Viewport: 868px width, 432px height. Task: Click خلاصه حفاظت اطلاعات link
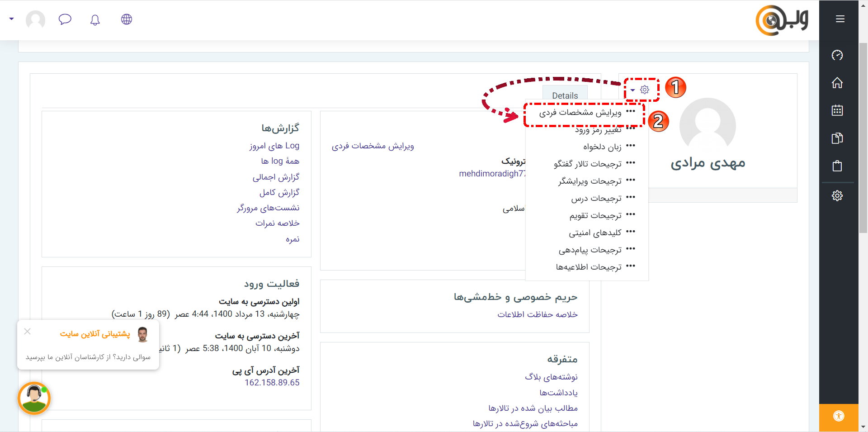click(538, 314)
